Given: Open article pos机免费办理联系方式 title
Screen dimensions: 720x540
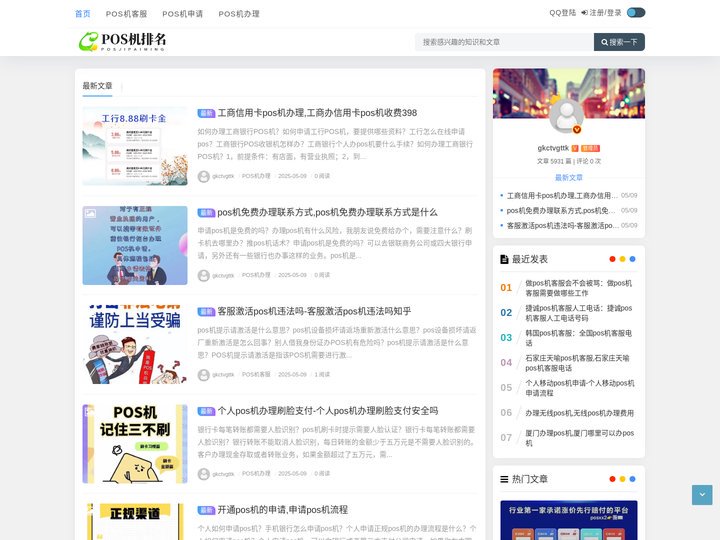Looking at the screenshot, I should coord(327,212).
